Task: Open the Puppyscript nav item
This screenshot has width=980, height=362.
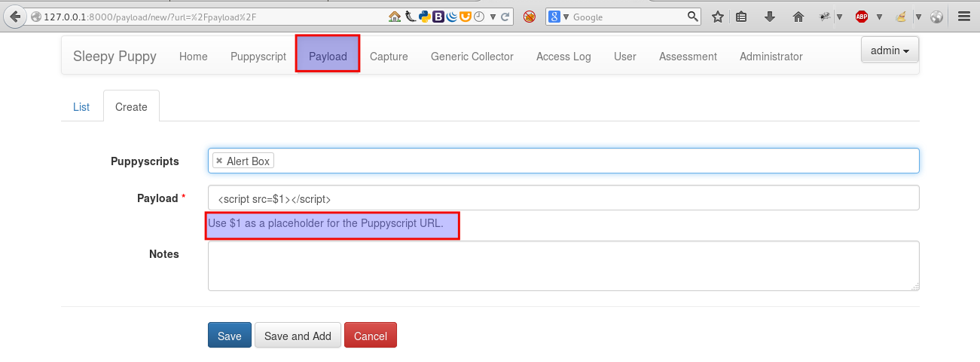Action: pyautogui.click(x=258, y=56)
